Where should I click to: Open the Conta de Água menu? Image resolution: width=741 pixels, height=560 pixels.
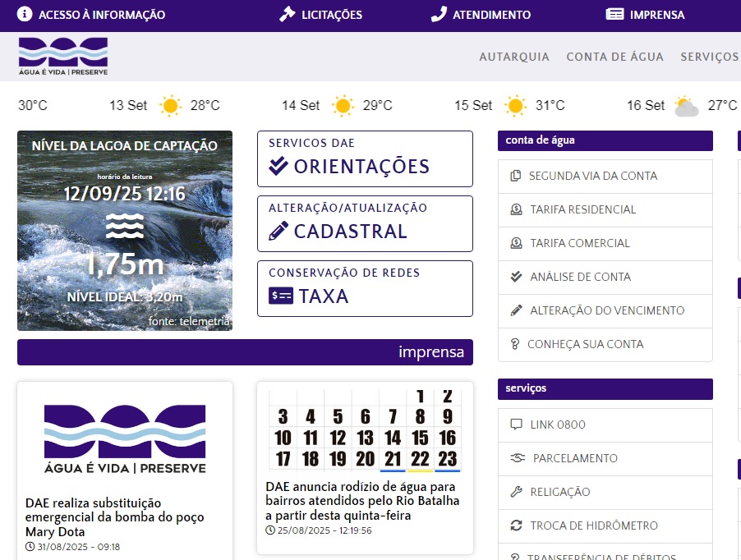point(614,57)
